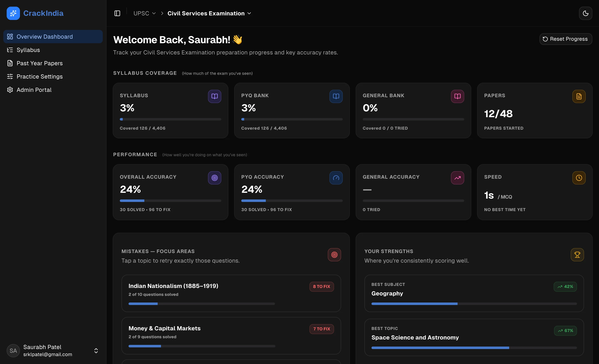Click the Space Science and Astronomy progress bar
The width and height of the screenshot is (599, 364).
tap(474, 348)
